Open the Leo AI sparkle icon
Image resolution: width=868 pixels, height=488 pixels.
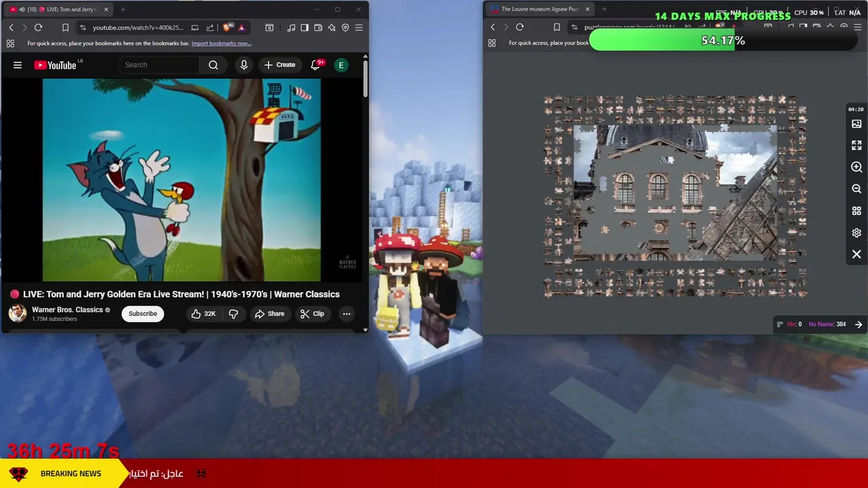(x=332, y=28)
